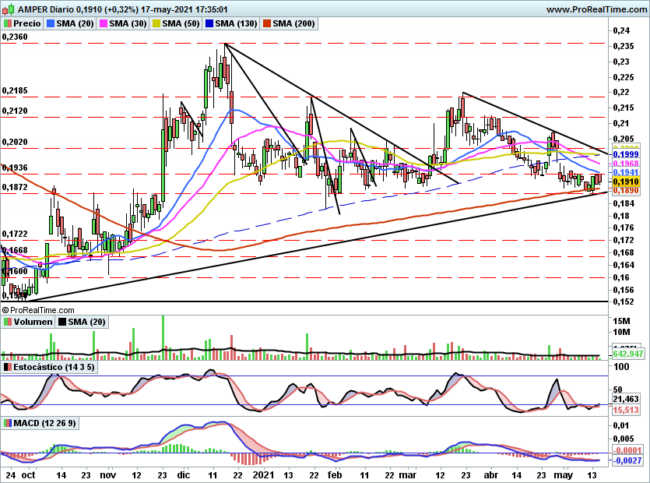650x483 pixels.
Task: Click the -0,0001 MACD value tag
Action: [x=627, y=451]
